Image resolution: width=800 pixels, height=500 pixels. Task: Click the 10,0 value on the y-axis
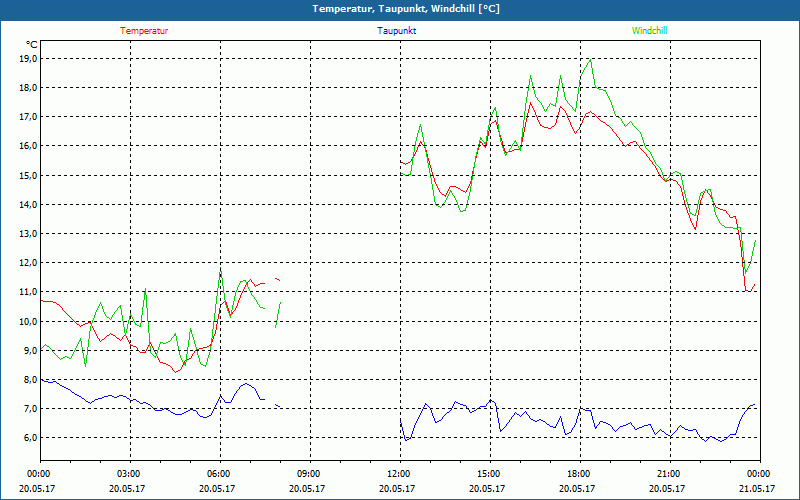coord(27,322)
